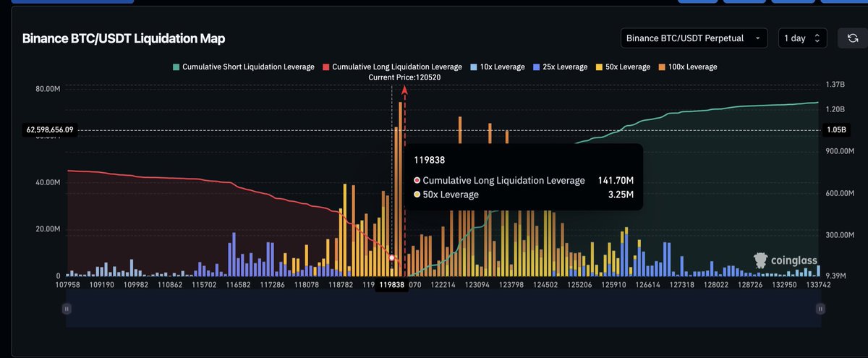Click the 125910 price tick label
Image resolution: width=868 pixels, height=358 pixels.
click(x=613, y=285)
